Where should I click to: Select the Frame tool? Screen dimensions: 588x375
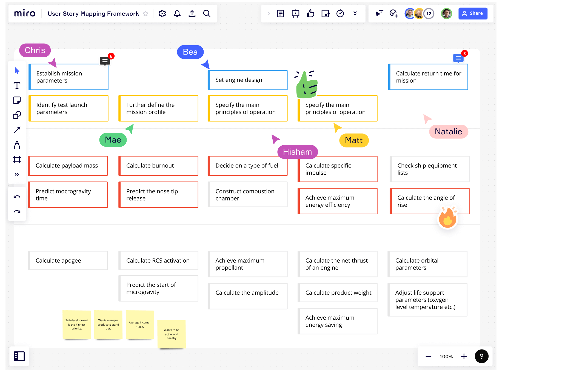pos(17,160)
